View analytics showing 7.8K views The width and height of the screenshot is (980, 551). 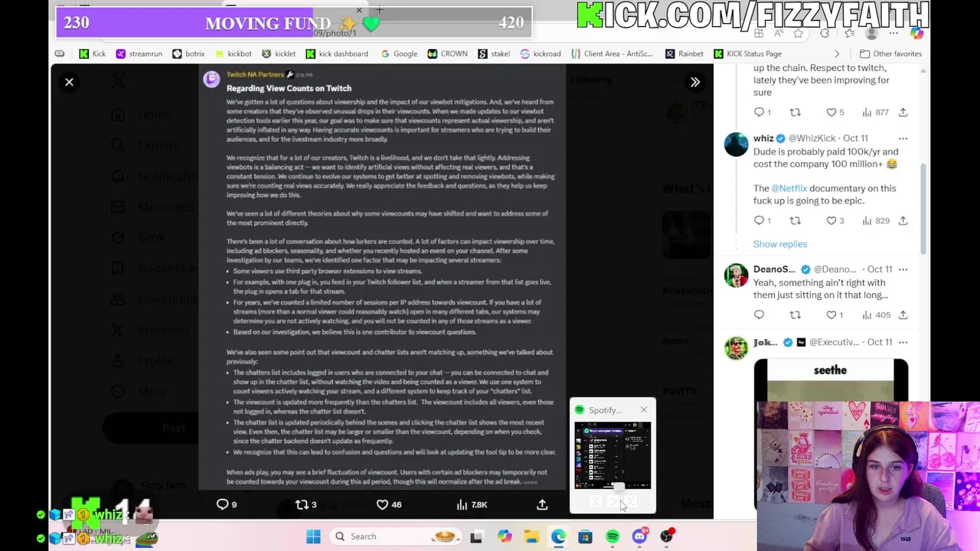(x=472, y=504)
